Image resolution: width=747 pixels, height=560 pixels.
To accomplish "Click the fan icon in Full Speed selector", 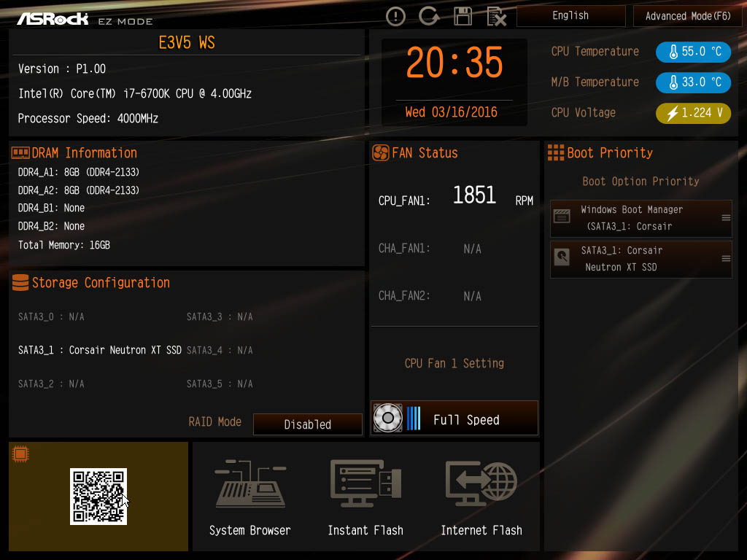I will [388, 418].
